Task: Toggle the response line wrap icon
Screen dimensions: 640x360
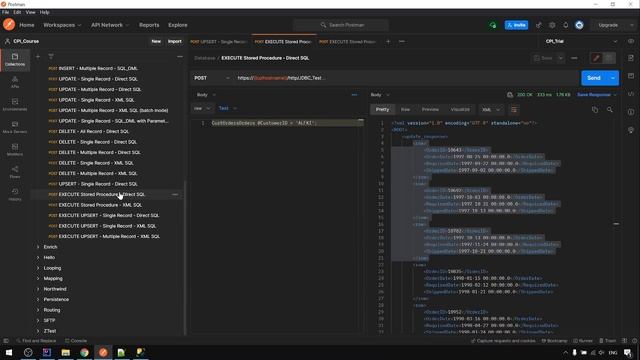Action: (x=514, y=110)
